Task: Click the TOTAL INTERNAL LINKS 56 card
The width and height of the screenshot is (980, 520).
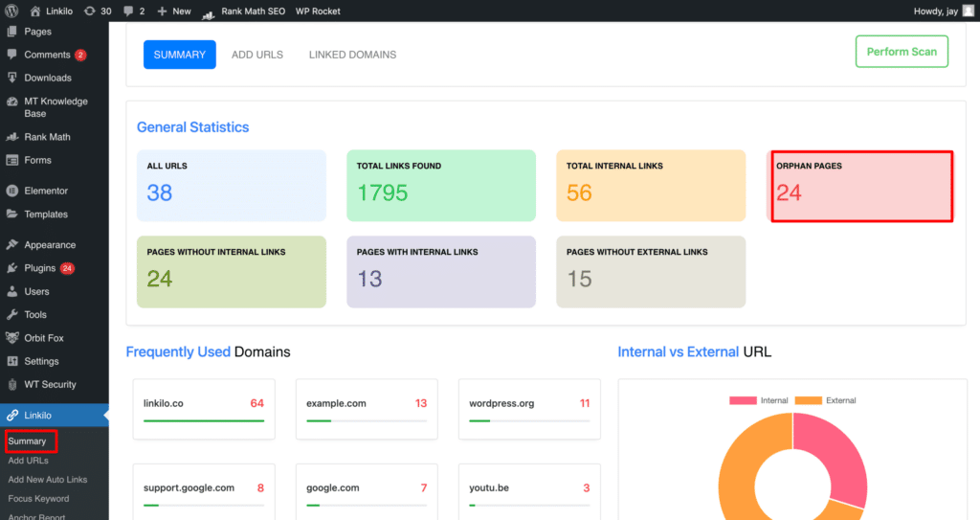Action: [x=651, y=185]
